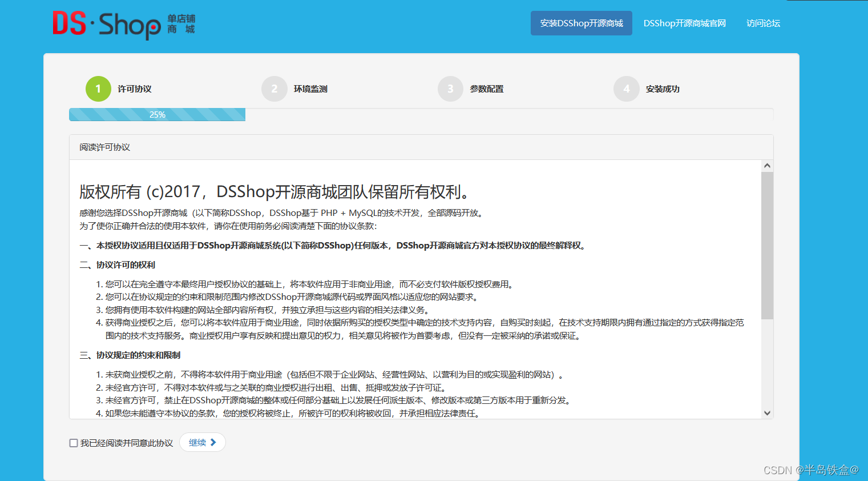Click the DS·Shop logo
The height and width of the screenshot is (481, 868).
(124, 25)
